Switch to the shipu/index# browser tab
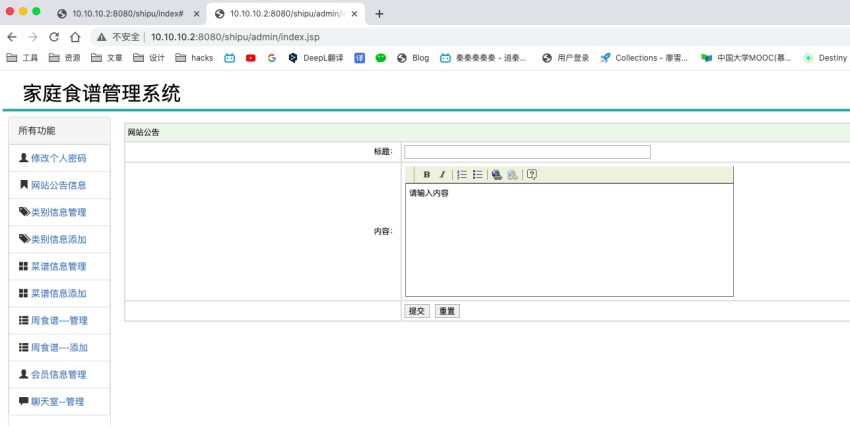 pos(128,14)
